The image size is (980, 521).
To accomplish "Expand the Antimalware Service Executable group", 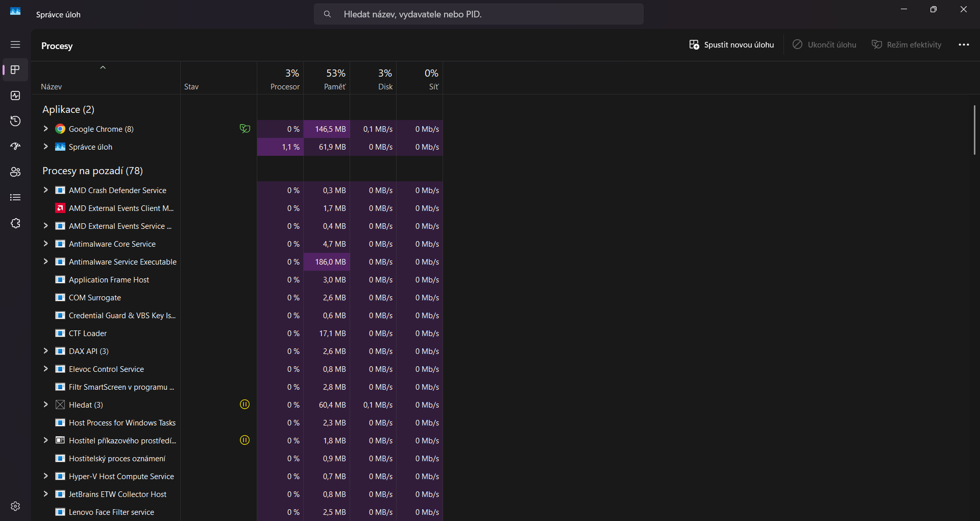I will (45, 262).
